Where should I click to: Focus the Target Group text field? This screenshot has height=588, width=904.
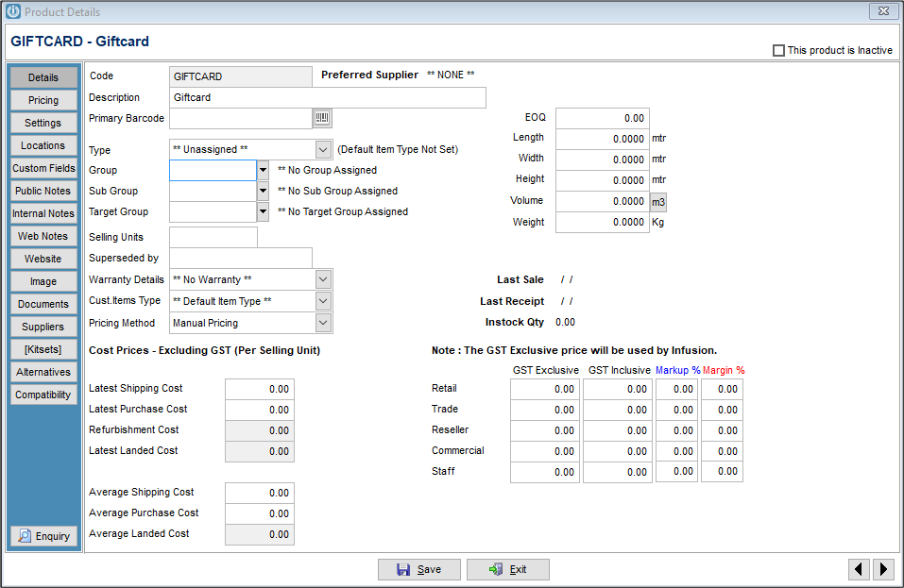click(x=213, y=212)
